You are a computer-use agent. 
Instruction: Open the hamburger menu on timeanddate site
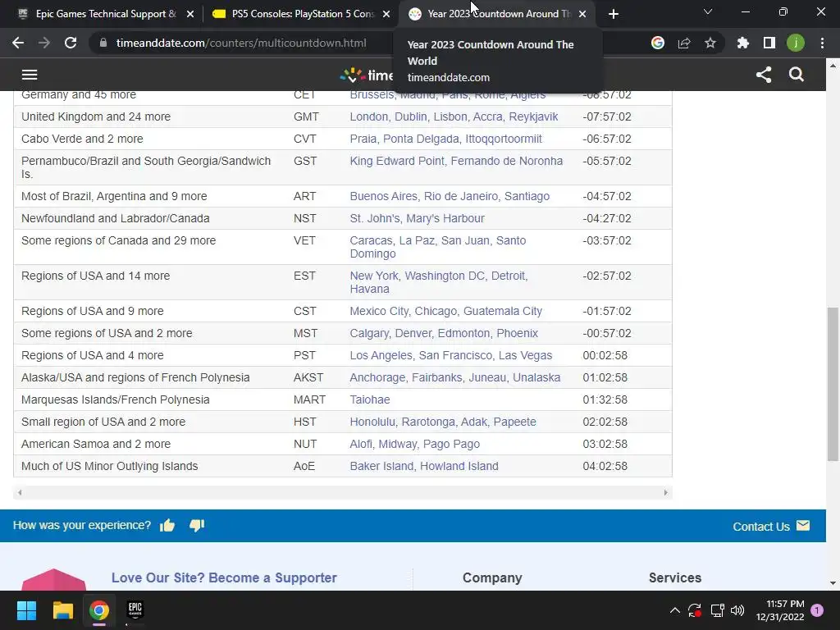pyautogui.click(x=30, y=75)
